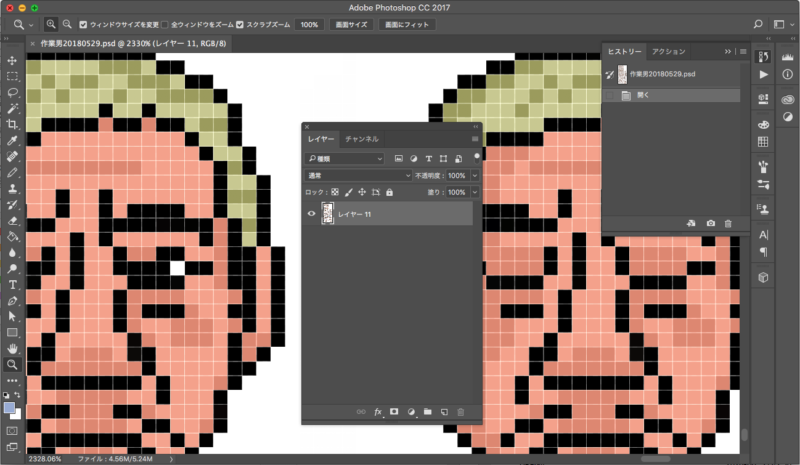Create new snapshot with camera icon

tap(710, 223)
